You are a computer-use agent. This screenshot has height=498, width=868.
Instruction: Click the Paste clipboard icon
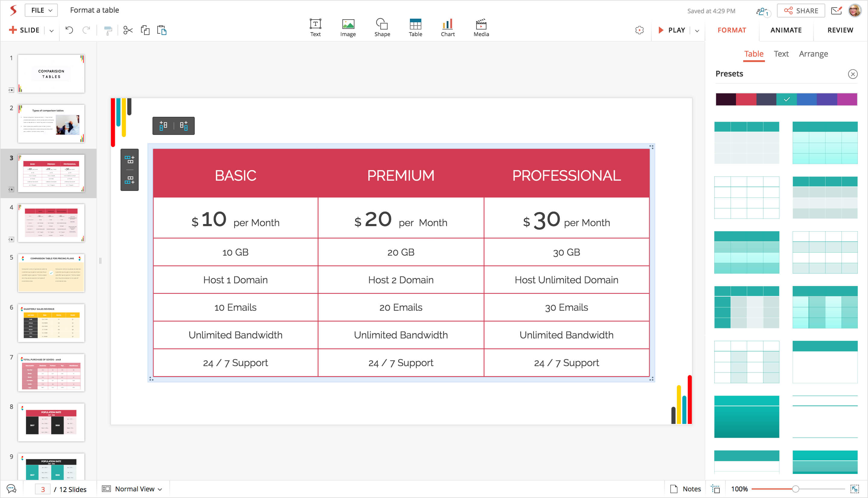coord(162,30)
